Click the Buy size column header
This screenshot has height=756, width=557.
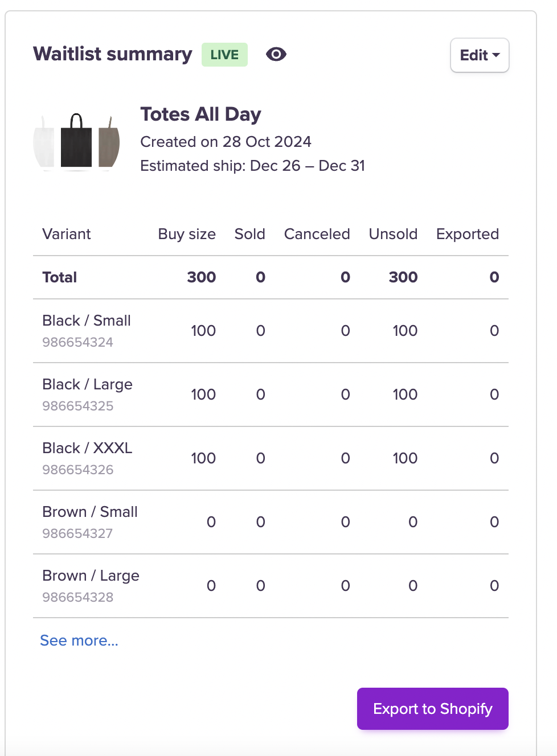(187, 234)
